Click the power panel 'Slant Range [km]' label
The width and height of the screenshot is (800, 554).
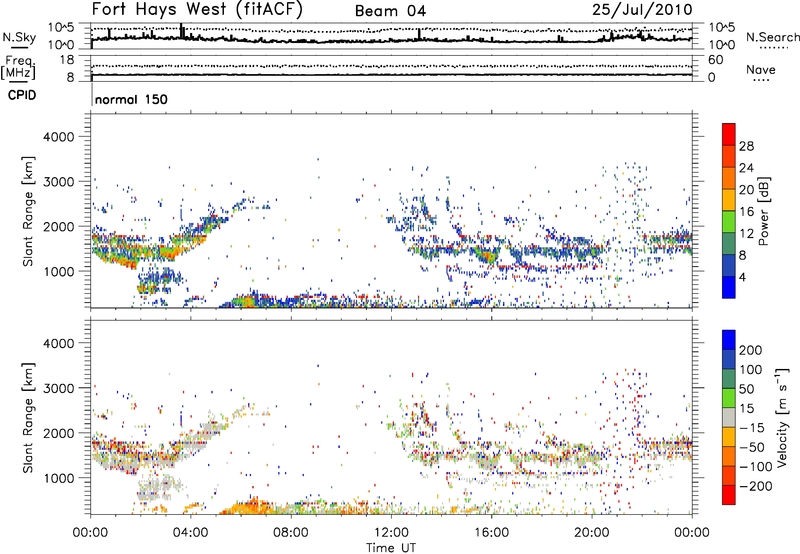[28, 211]
